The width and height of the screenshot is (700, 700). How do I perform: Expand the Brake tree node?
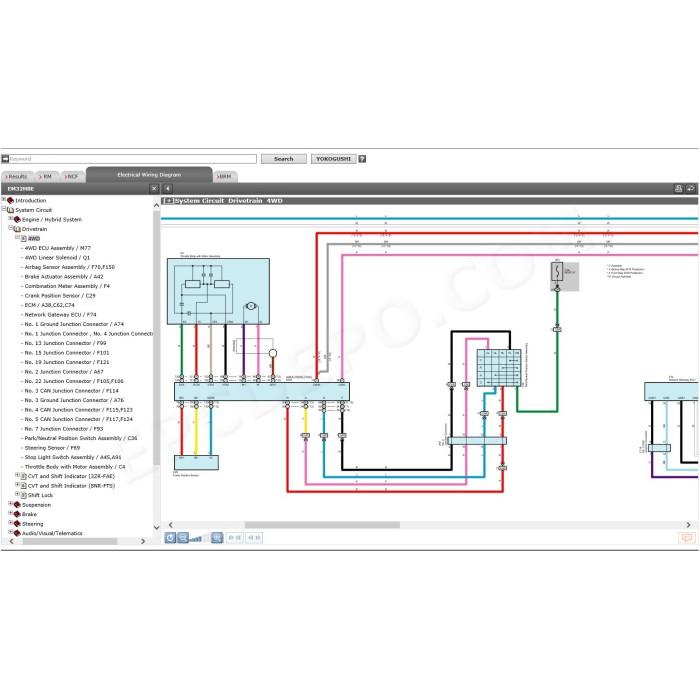click(11, 513)
